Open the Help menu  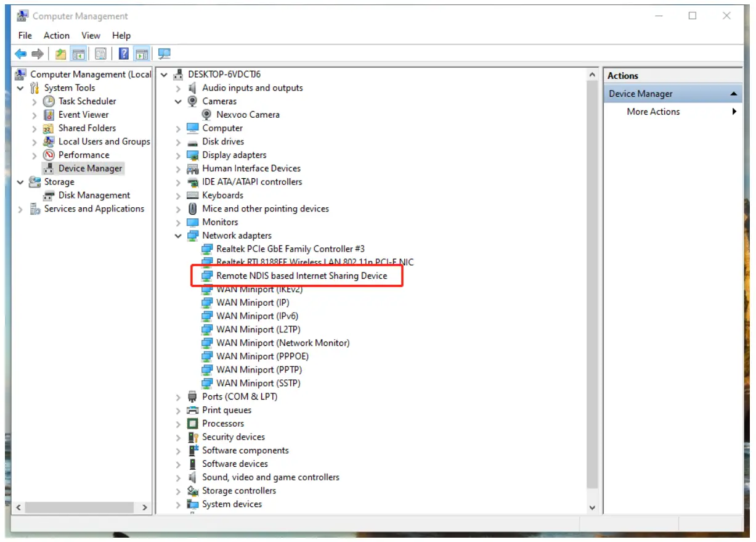[121, 35]
